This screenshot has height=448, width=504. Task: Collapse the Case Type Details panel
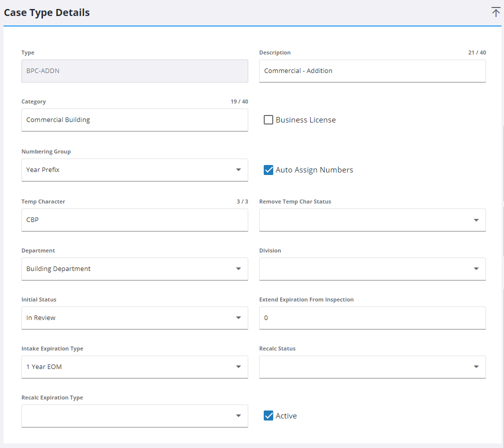click(496, 12)
